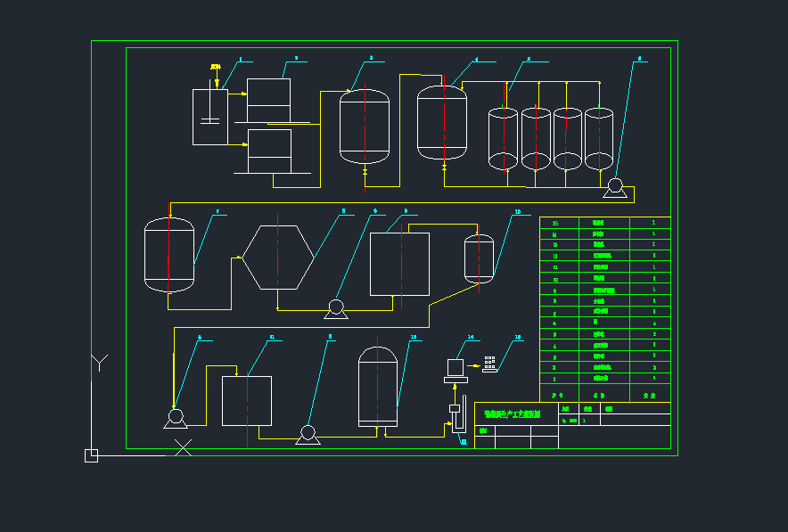788x532 pixels.
Task: Select the U-tube instrument below the computer
Action: click(x=458, y=414)
